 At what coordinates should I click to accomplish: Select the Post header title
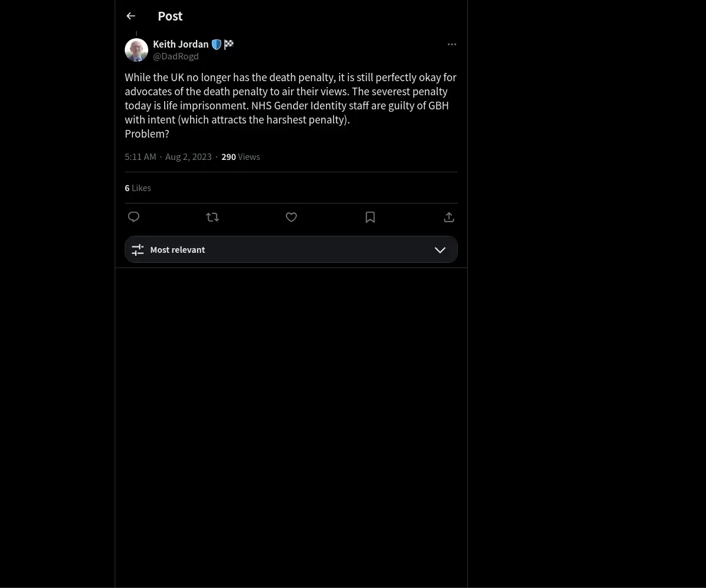coord(170,16)
